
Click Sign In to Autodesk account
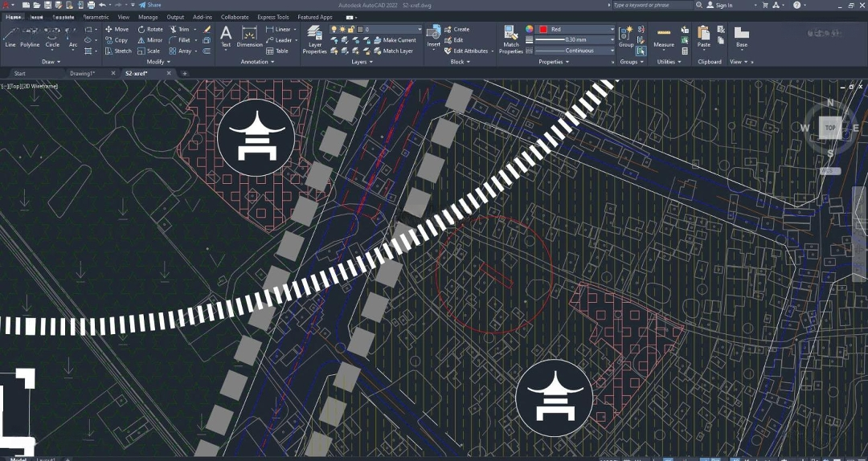(x=723, y=5)
